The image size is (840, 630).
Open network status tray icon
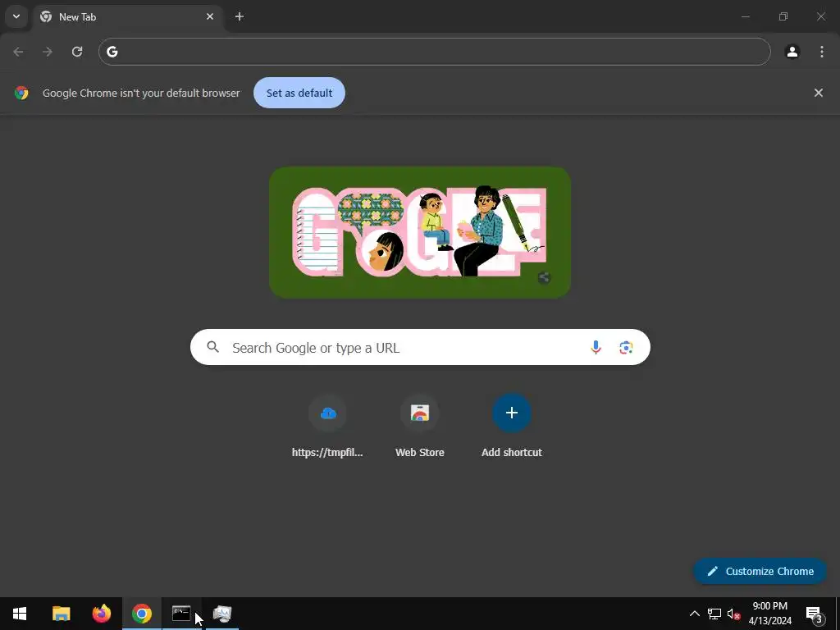(x=714, y=614)
